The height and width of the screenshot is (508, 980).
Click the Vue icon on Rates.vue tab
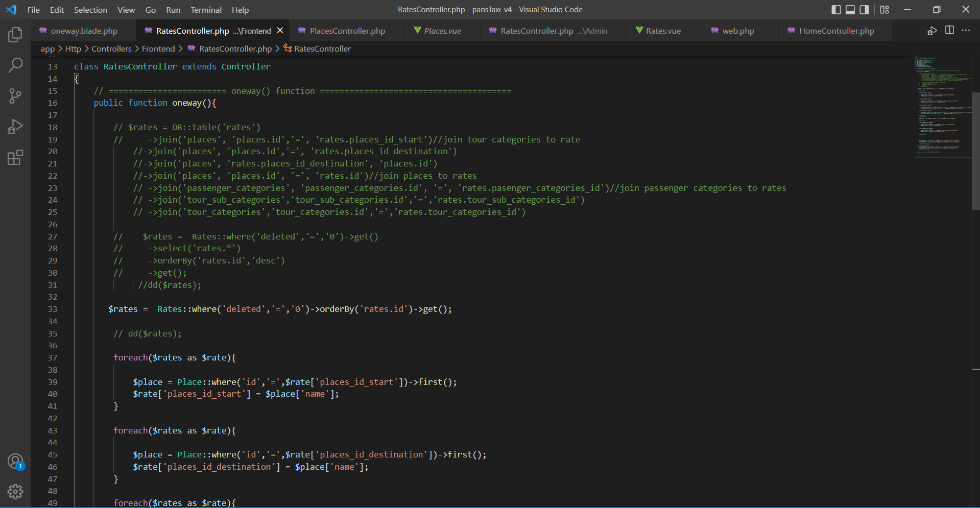639,31
